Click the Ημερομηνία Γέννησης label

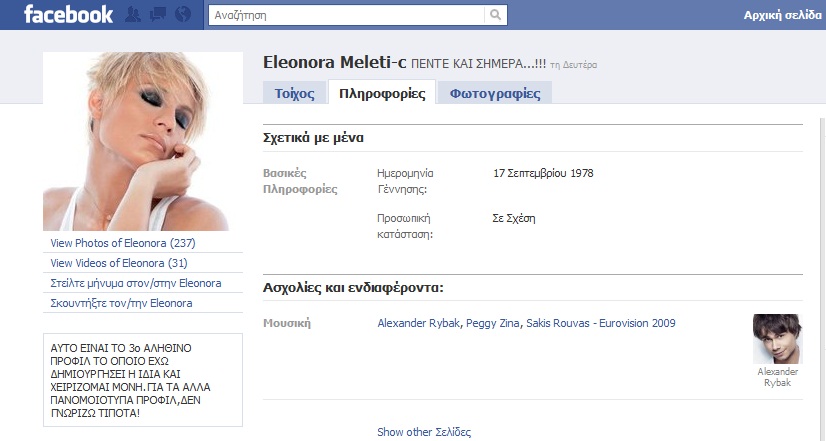click(405, 181)
